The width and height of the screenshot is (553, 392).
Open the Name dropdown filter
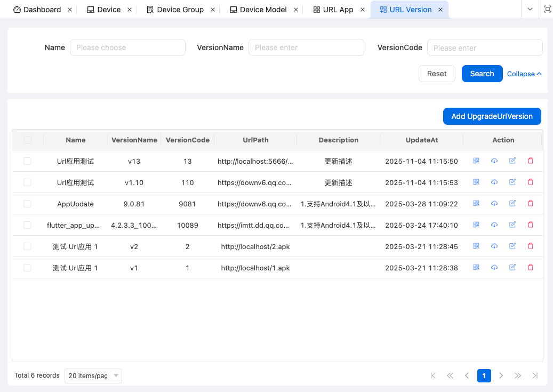click(x=127, y=47)
